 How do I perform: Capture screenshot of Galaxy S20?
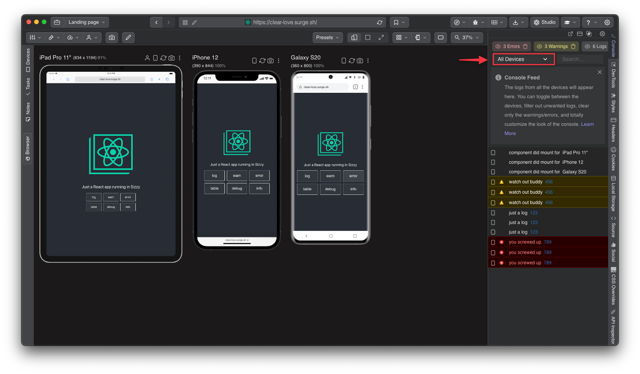(x=360, y=60)
